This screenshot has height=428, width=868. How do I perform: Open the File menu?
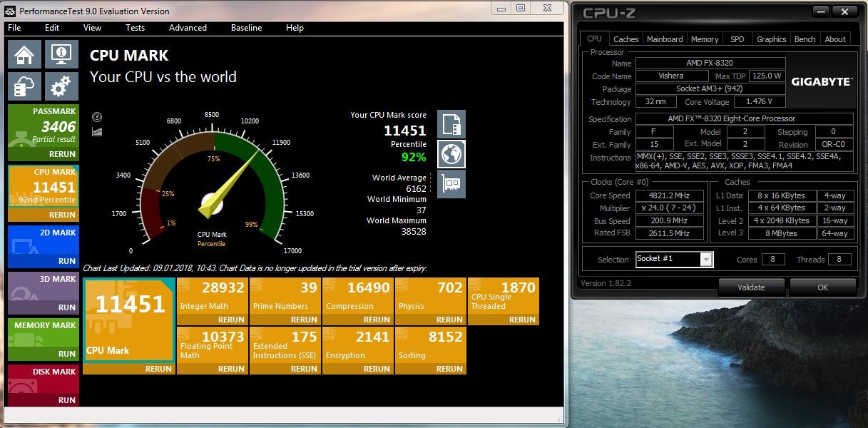(14, 28)
